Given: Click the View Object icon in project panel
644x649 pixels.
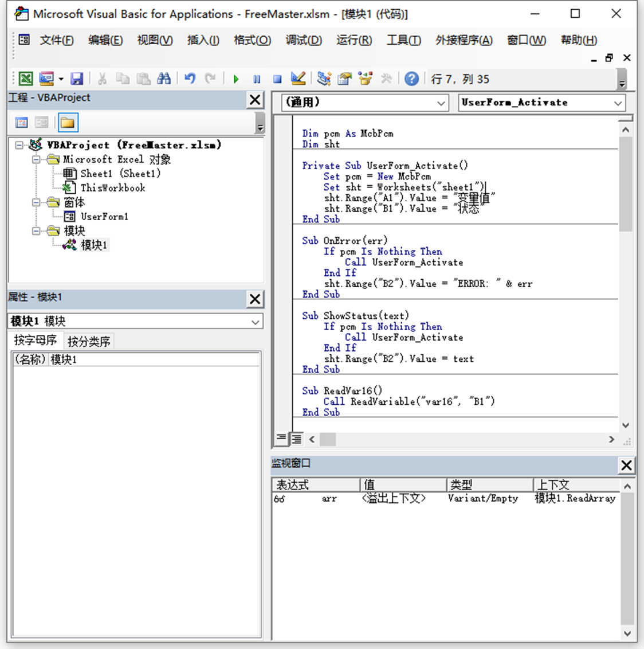Looking at the screenshot, I should click(41, 123).
